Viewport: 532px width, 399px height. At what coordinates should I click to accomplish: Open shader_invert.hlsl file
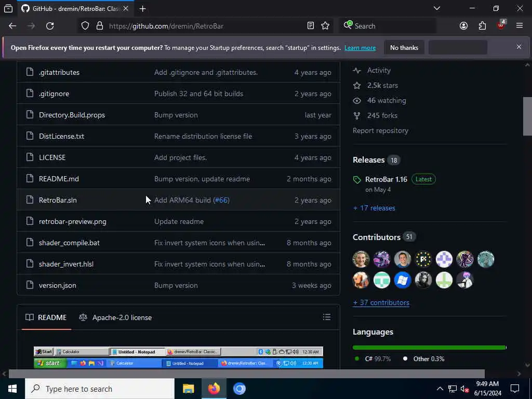66,264
